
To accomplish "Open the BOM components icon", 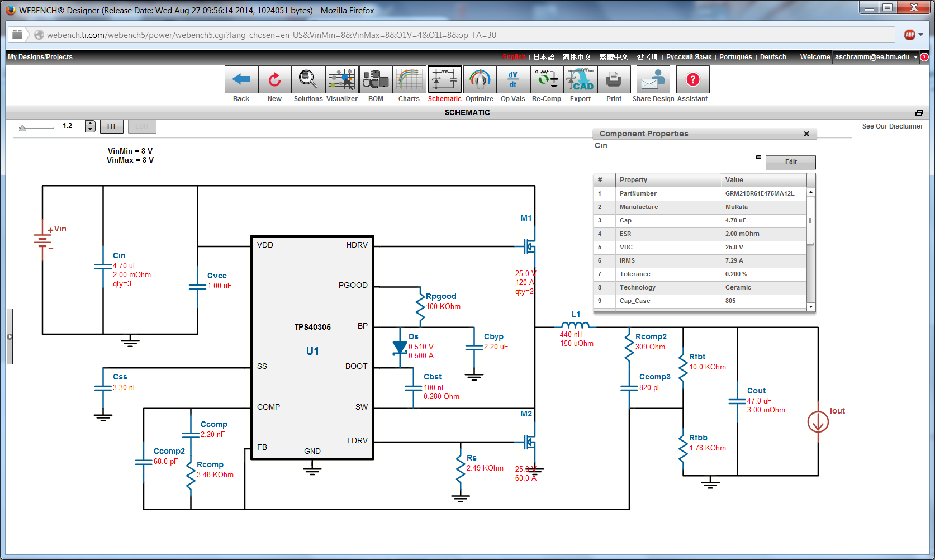I will coord(376,79).
